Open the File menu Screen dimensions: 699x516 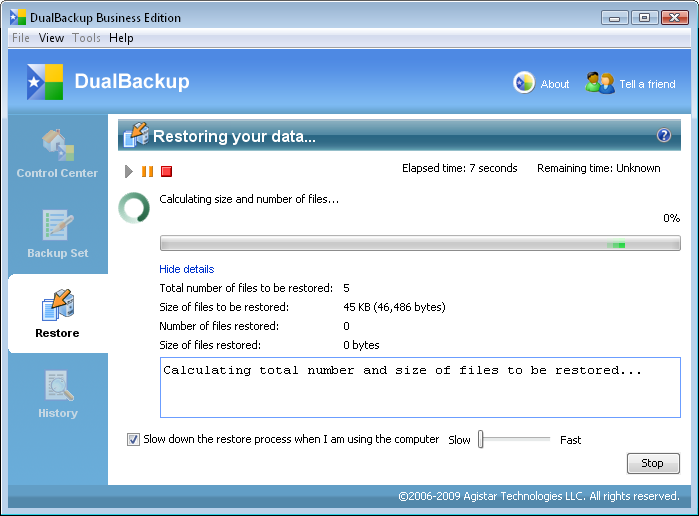pyautogui.click(x=21, y=38)
